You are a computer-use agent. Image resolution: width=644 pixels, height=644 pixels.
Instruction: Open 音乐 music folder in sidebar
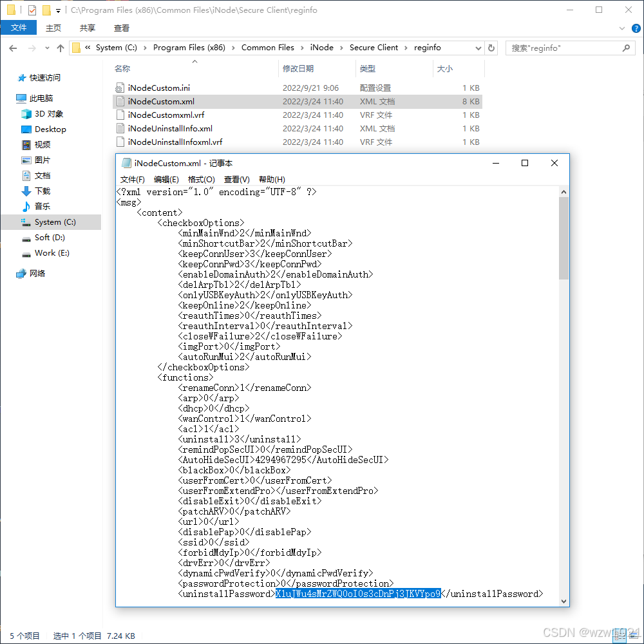[36, 206]
